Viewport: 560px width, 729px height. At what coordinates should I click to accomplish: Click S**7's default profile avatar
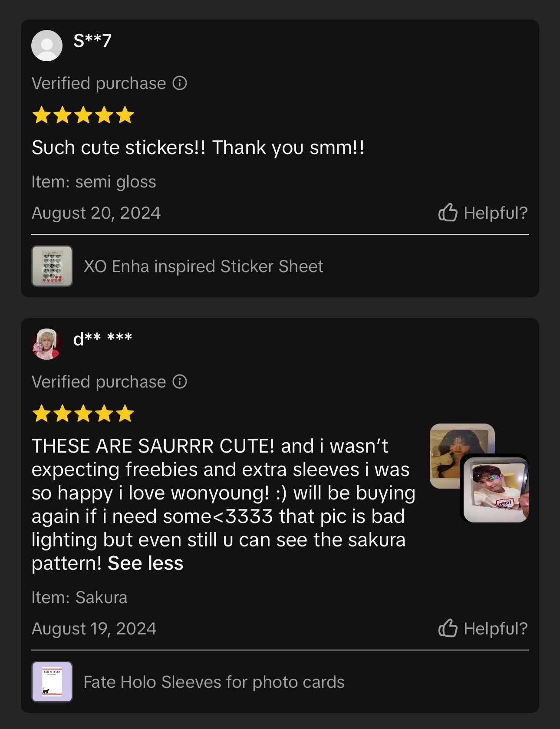coord(47,46)
